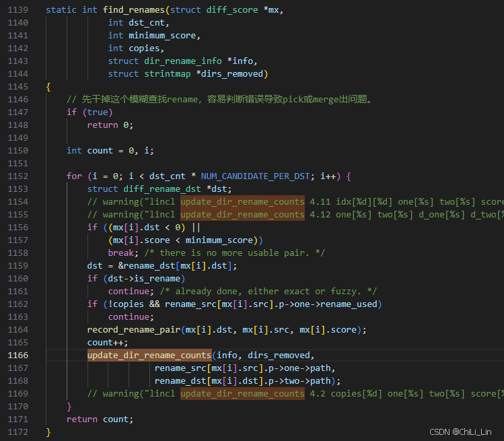The height and width of the screenshot is (441, 504).
Task: Click 'dst->is_rename' on line 1160
Action: click(144, 279)
